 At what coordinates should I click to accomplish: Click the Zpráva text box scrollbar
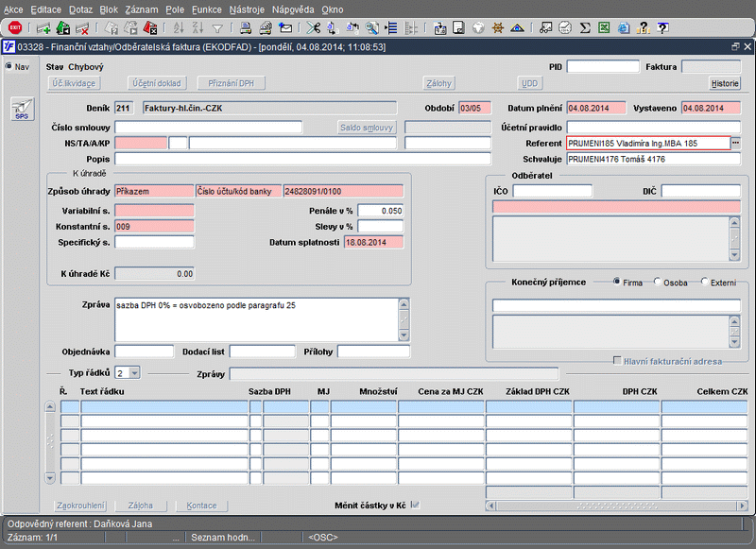404,319
